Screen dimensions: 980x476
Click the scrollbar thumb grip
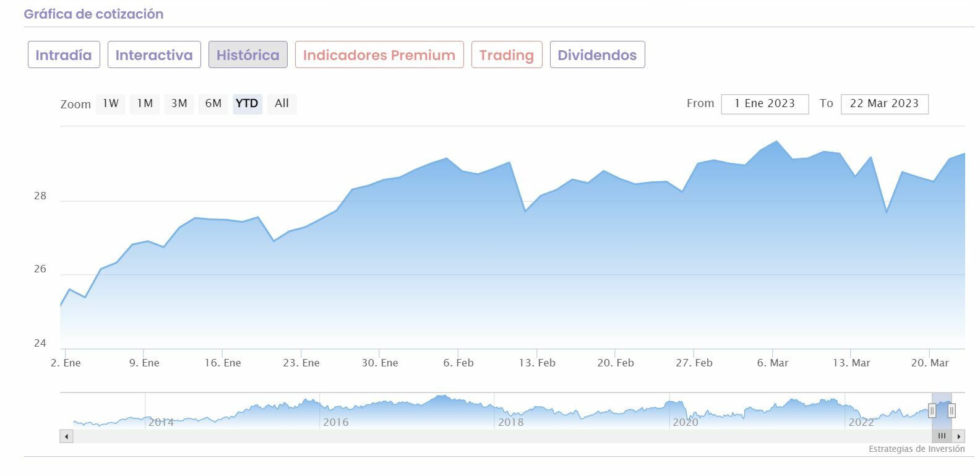942,436
